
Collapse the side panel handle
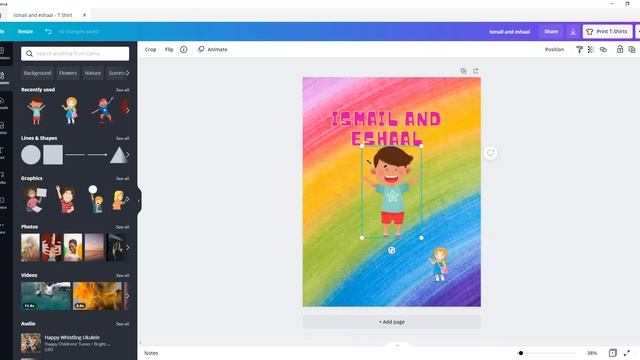pyautogui.click(x=139, y=200)
